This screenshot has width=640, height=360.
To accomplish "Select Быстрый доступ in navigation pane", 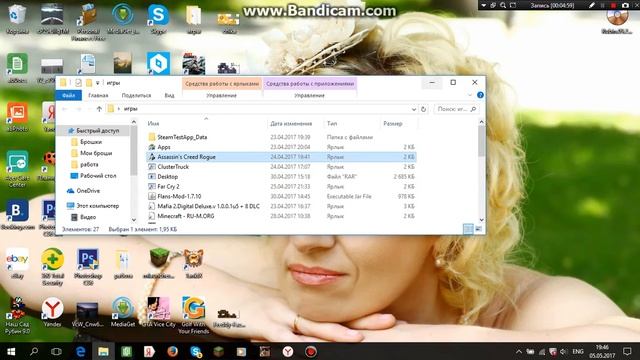I will 98,131.
